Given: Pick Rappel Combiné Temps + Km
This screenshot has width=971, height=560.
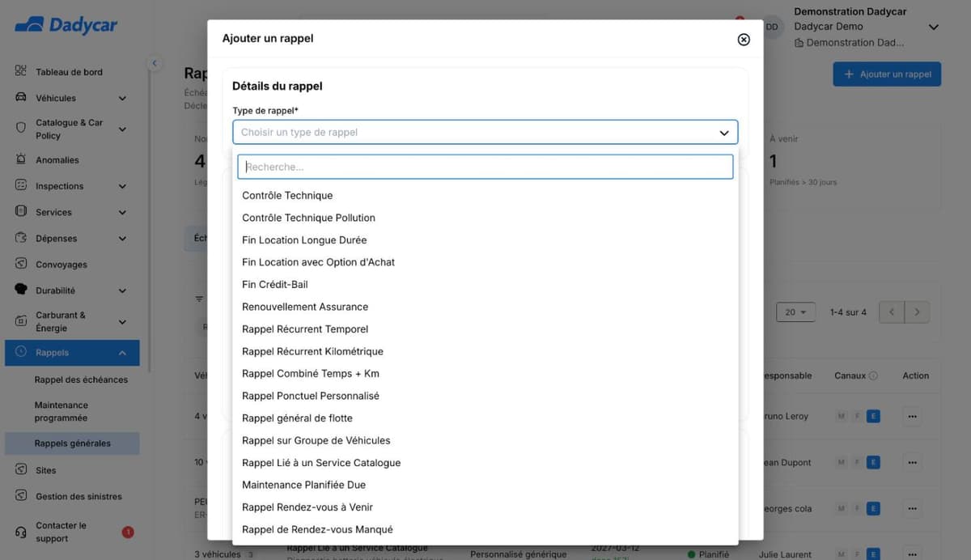Looking at the screenshot, I should (311, 374).
